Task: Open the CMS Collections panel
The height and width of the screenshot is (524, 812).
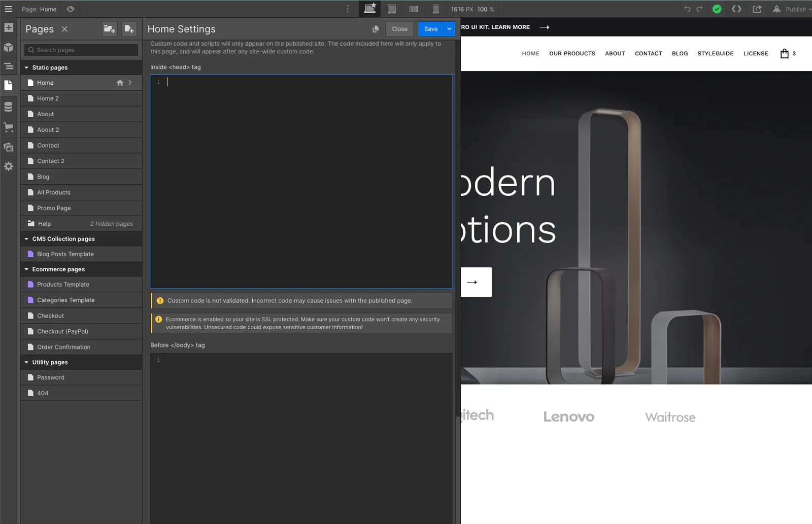Action: click(x=9, y=107)
